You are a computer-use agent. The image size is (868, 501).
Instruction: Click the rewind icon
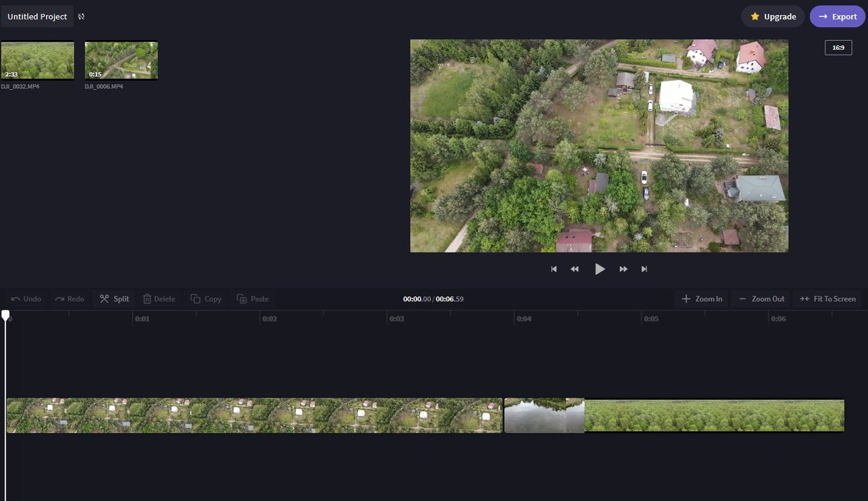[x=575, y=269]
